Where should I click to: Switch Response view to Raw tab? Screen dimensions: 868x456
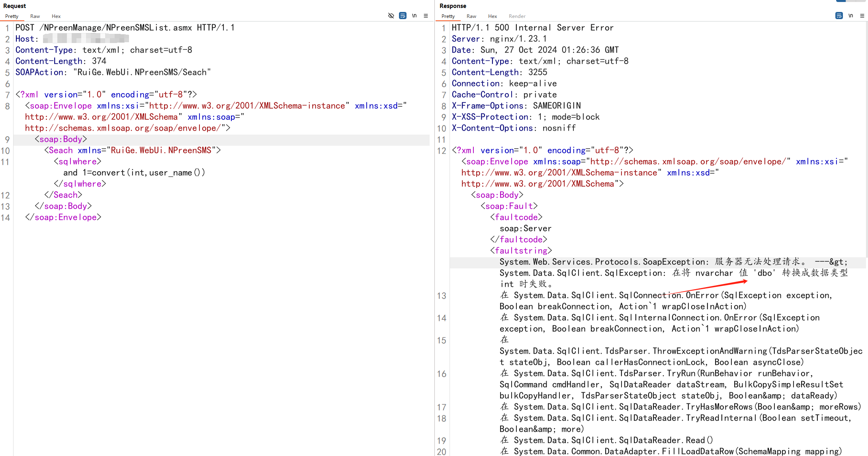coord(471,16)
